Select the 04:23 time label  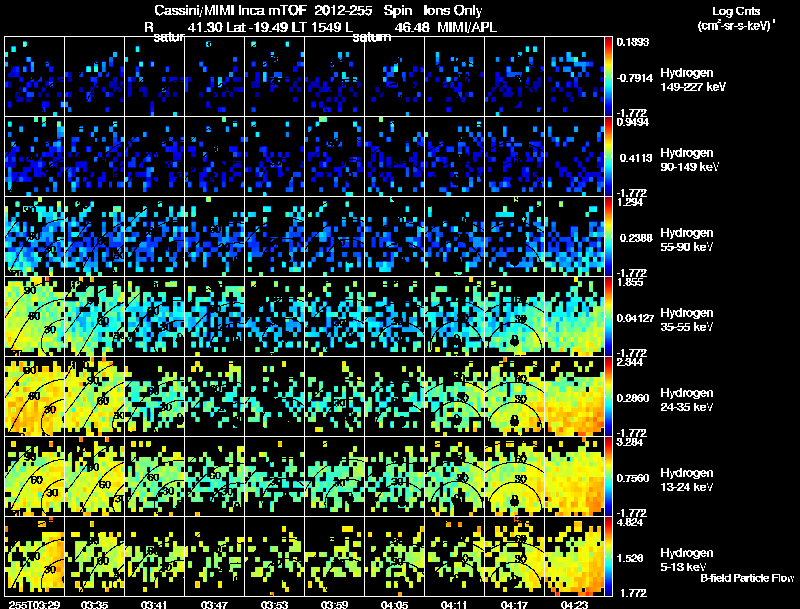(x=574, y=605)
